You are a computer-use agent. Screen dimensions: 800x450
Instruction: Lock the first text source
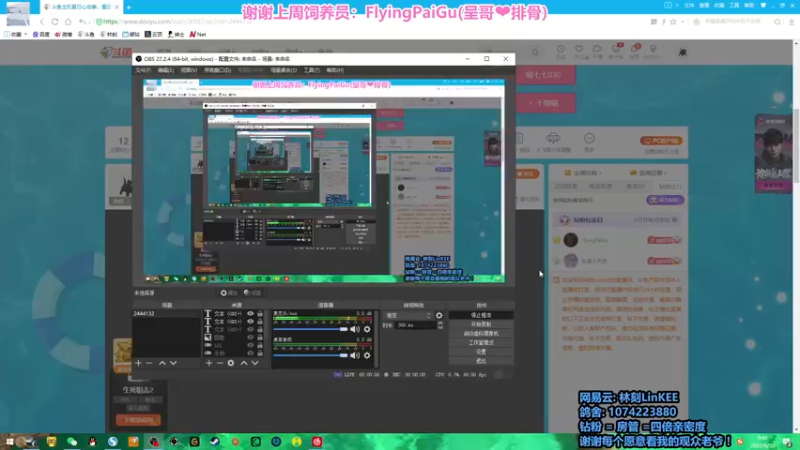[260, 314]
